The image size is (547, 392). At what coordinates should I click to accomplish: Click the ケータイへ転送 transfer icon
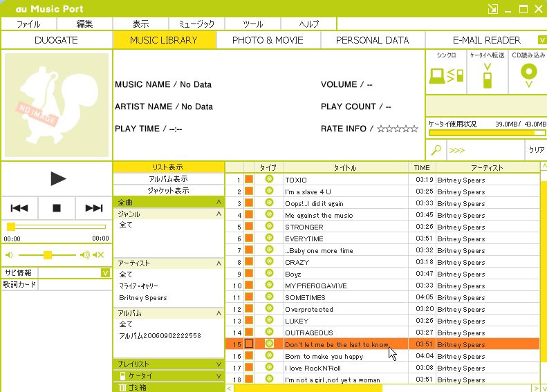[x=488, y=75]
